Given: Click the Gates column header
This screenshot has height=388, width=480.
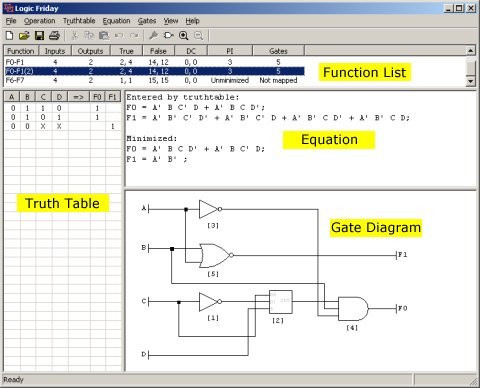Looking at the screenshot, I should [x=278, y=51].
